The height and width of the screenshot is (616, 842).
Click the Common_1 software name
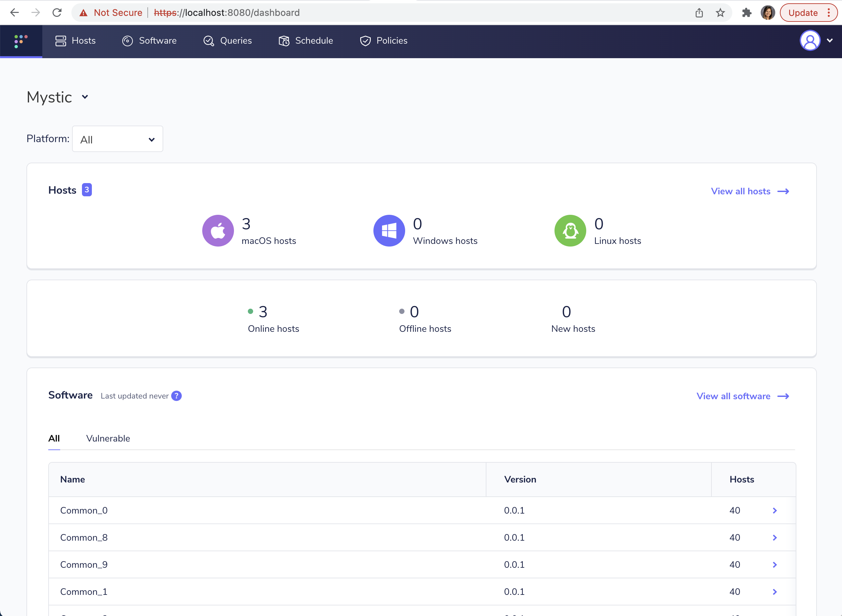click(84, 592)
